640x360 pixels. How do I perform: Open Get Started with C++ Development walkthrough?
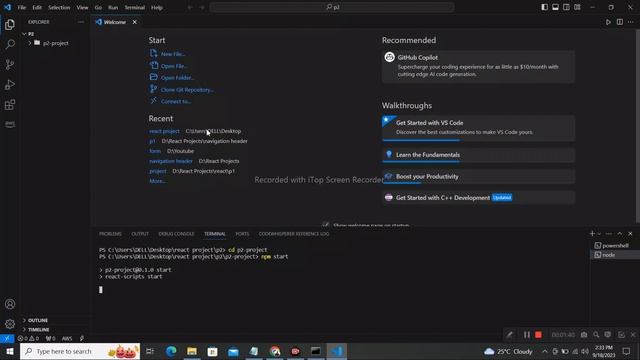coord(478,198)
